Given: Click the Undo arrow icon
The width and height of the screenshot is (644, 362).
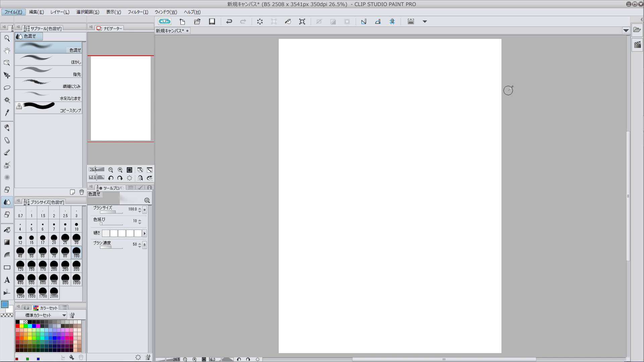Looking at the screenshot, I should point(229,21).
